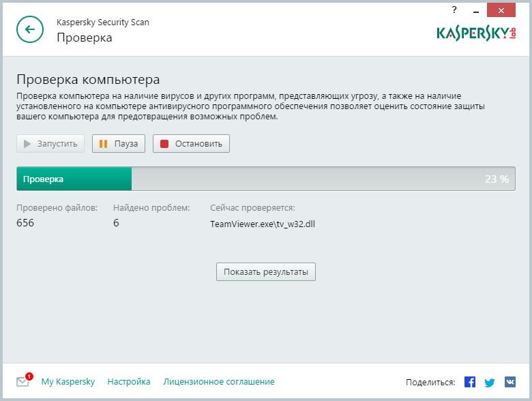Click the Проверка progress bar
The width and height of the screenshot is (532, 401).
tap(266, 179)
